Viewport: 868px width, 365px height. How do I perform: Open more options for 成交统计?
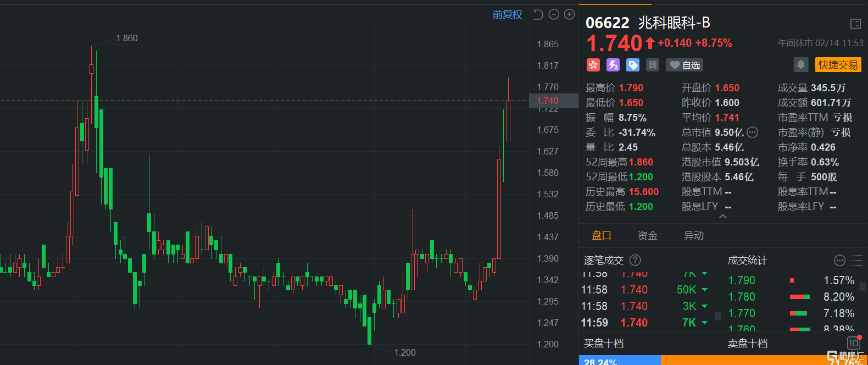[839, 260]
